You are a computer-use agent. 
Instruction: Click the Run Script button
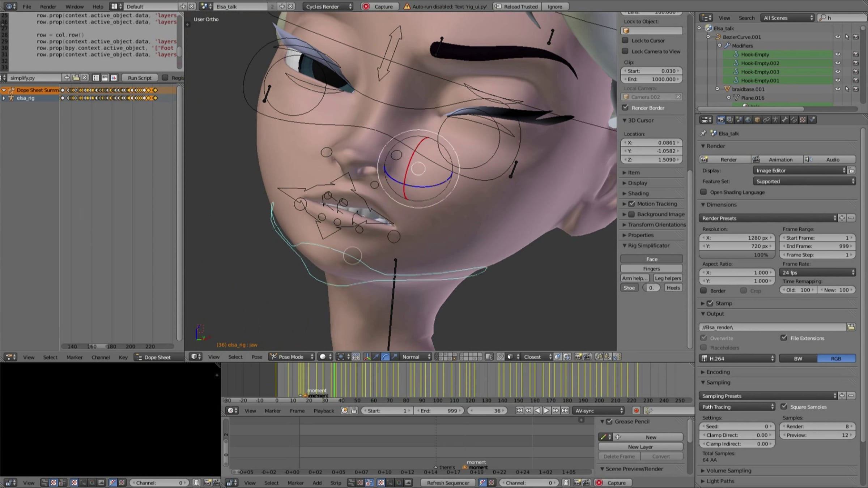pos(140,78)
